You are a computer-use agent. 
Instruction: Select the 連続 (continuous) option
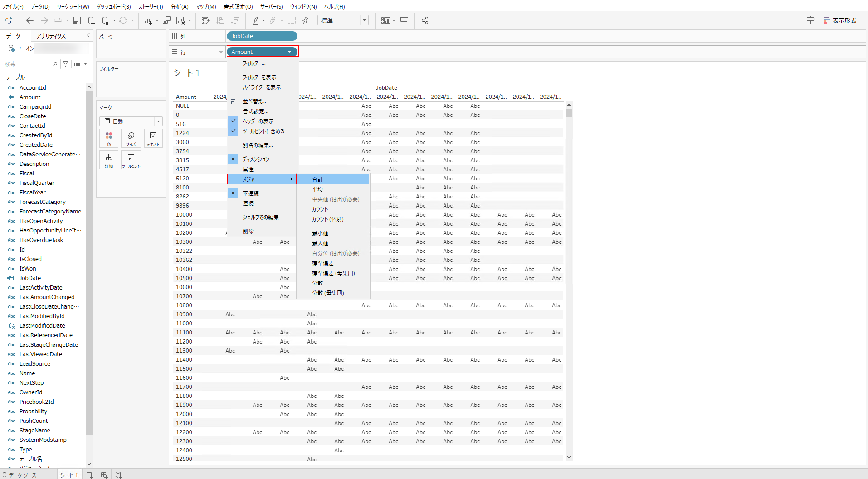click(248, 203)
